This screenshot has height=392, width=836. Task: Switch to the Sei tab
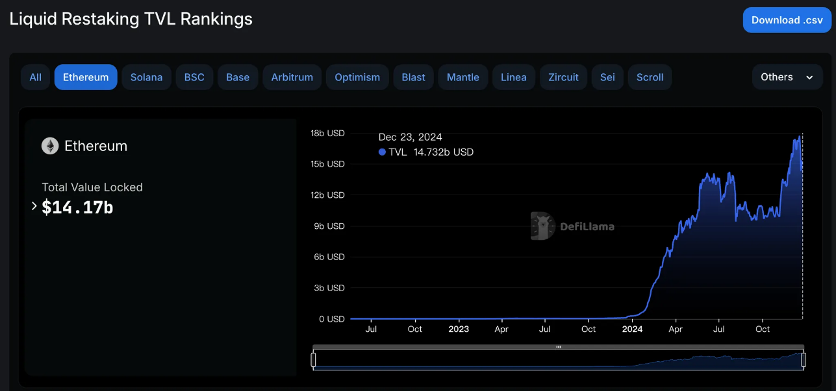[608, 77]
